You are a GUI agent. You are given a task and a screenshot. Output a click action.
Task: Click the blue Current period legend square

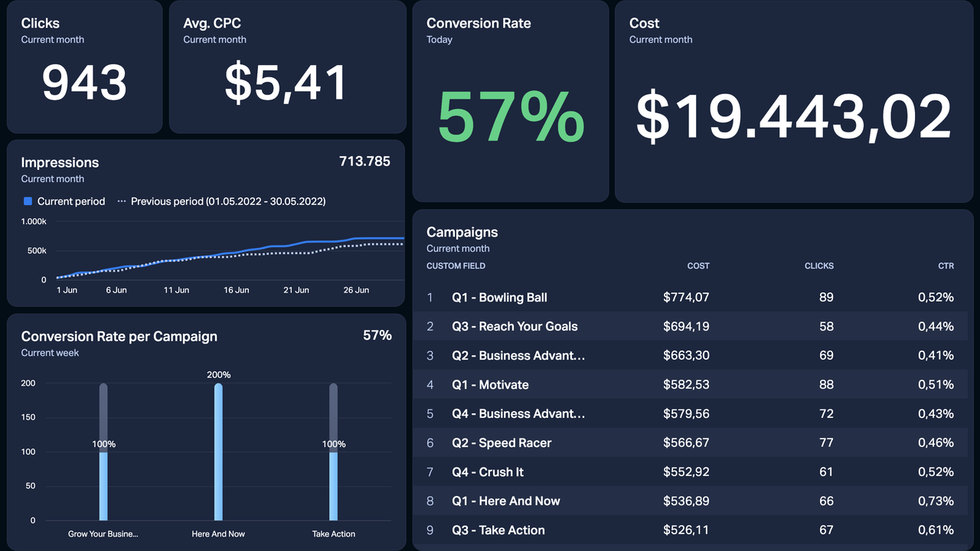point(28,201)
